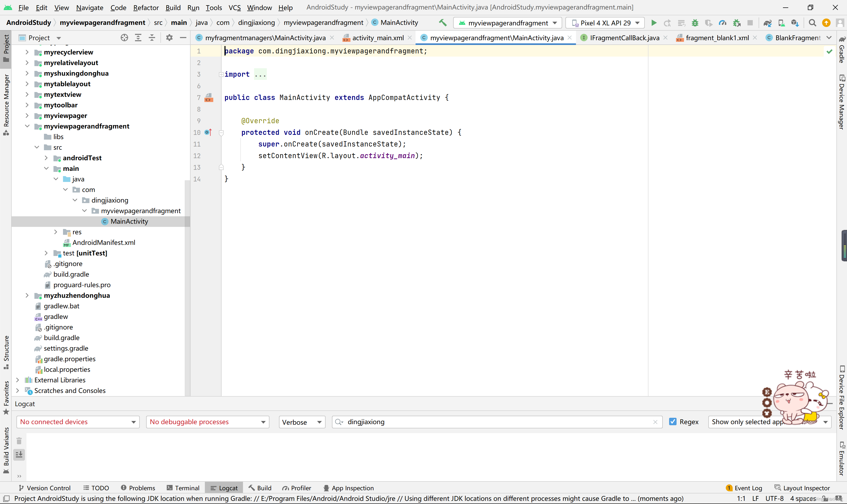Click the Debug bug icon in toolbar
Viewport: 847px width, 504px height.
[695, 23]
